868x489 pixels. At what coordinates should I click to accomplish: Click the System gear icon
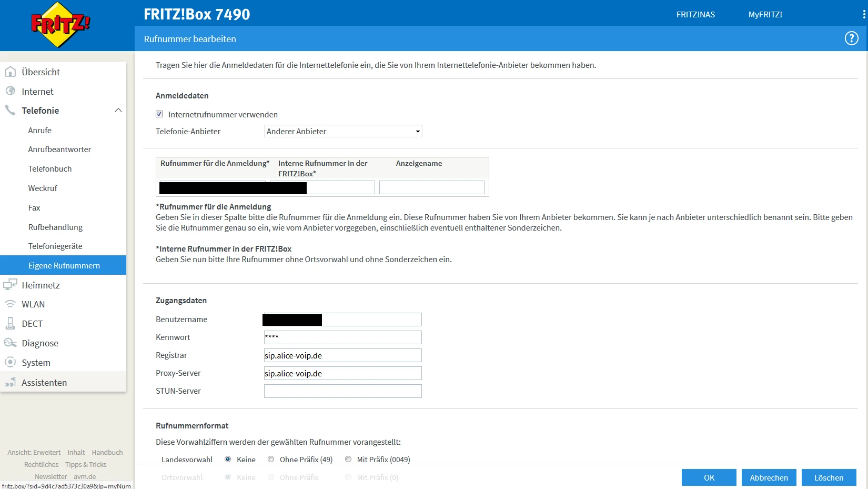point(10,362)
